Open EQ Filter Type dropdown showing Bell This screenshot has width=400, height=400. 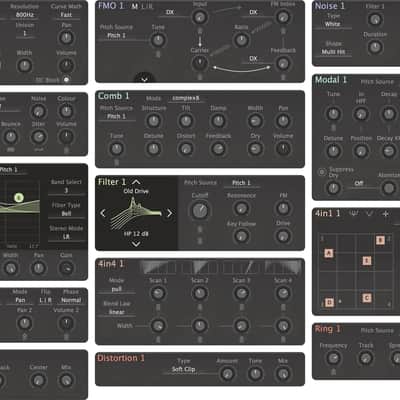point(66,214)
